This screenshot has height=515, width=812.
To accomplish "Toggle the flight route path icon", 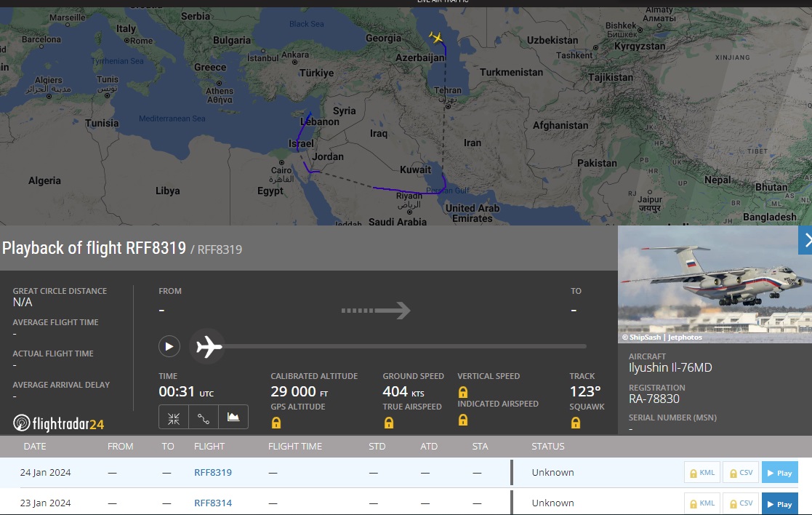I will click(x=204, y=417).
